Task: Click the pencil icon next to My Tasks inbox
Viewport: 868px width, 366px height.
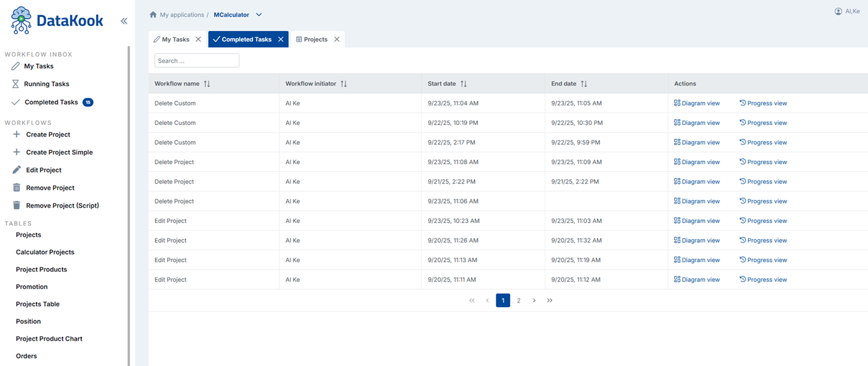Action: 15,66
